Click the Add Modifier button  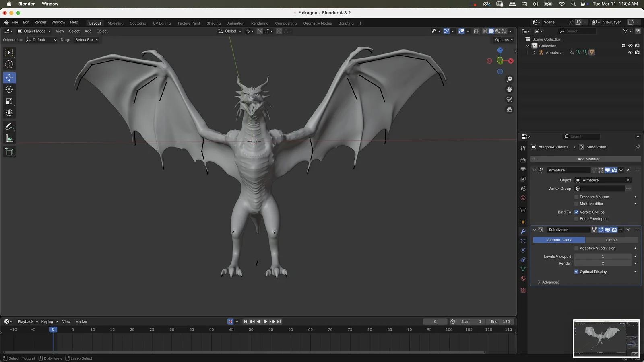(589, 159)
